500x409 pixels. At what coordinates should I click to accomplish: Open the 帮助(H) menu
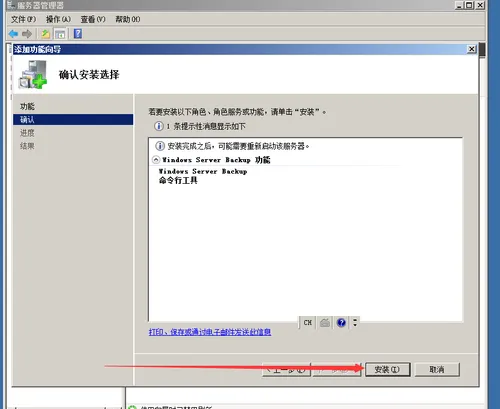[128, 19]
